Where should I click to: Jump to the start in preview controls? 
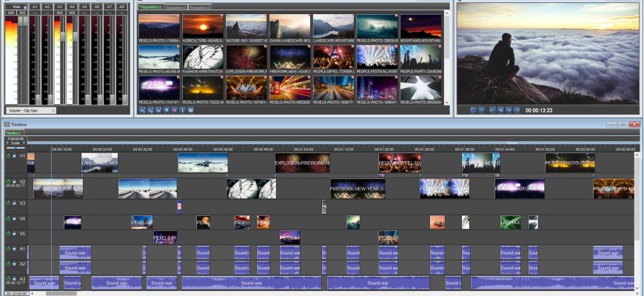pos(492,110)
